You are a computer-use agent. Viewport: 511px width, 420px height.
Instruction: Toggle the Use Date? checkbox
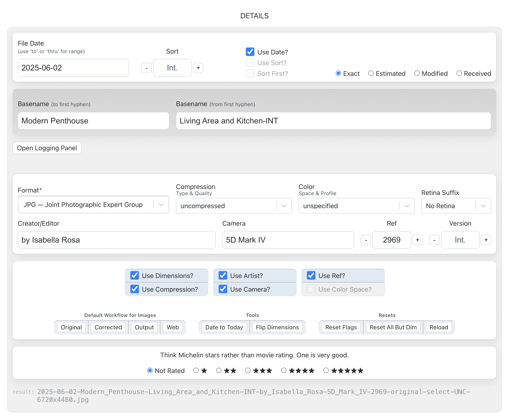click(x=250, y=52)
